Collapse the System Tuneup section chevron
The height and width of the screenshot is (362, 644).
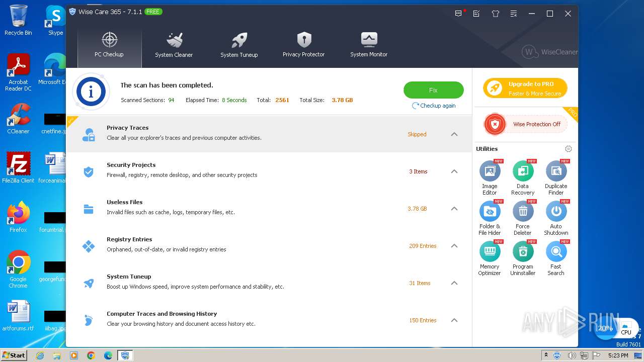click(x=454, y=283)
